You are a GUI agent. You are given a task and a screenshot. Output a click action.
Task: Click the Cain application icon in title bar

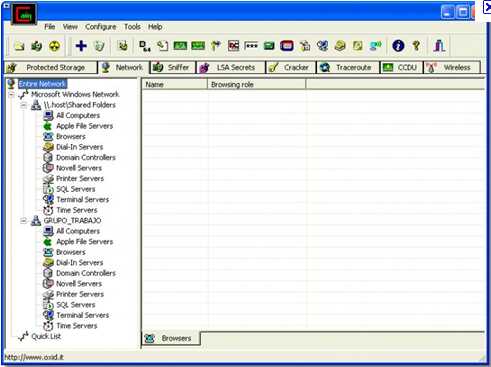click(24, 14)
